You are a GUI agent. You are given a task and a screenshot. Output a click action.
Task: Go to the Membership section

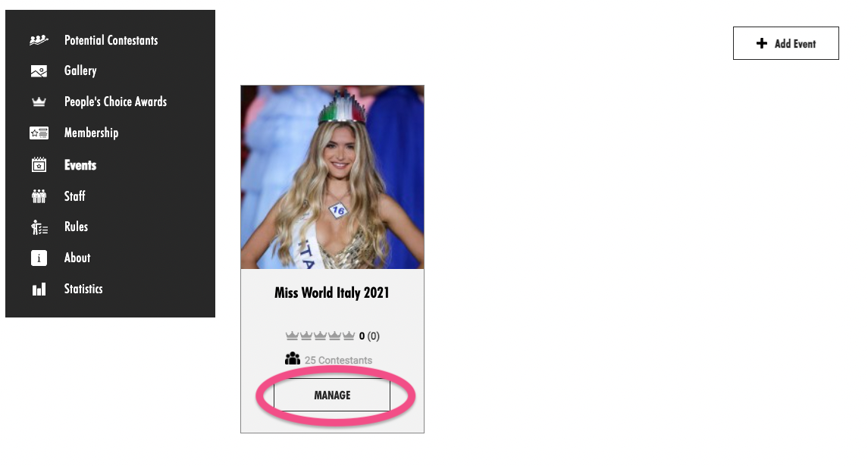pos(91,133)
